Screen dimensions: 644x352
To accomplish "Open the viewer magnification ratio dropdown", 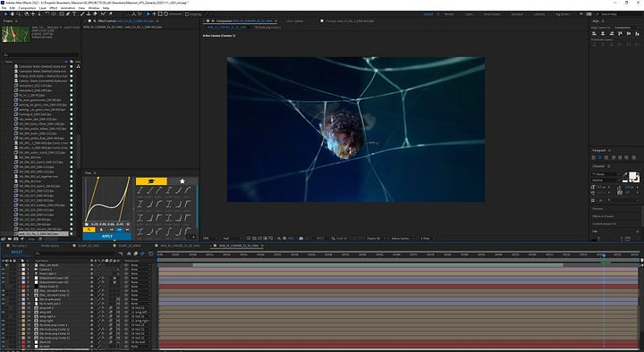I will point(209,239).
